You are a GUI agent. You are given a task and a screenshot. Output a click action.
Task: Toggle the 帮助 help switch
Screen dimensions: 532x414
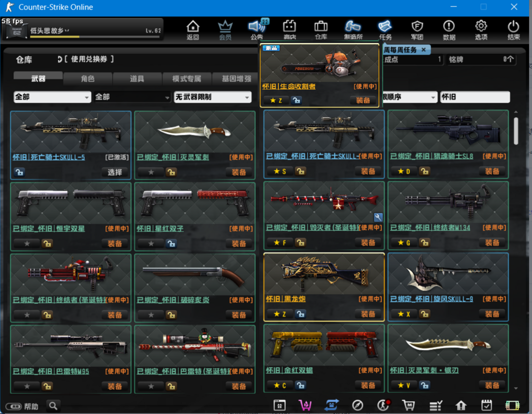[x=14, y=406]
